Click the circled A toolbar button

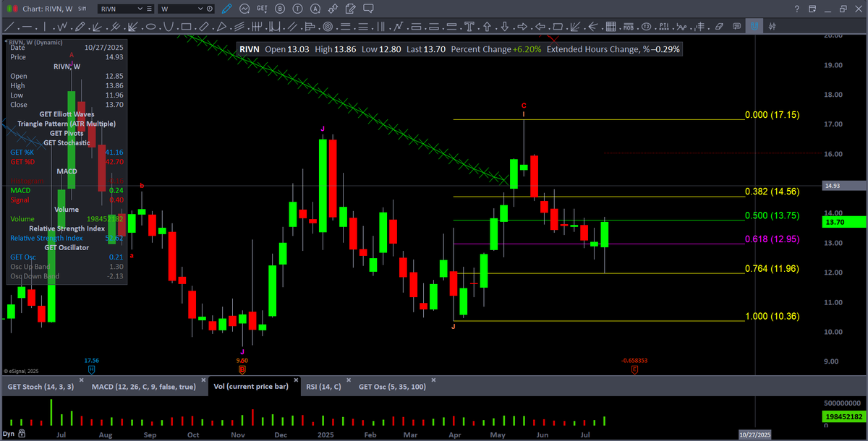click(315, 9)
